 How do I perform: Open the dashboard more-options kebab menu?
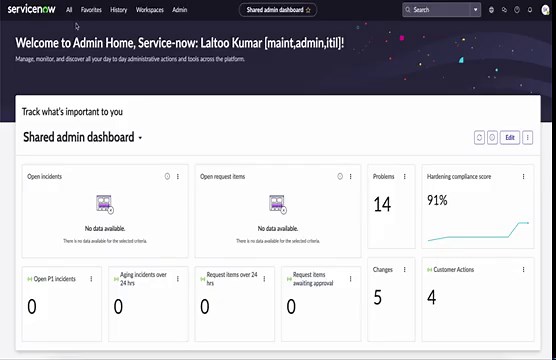coord(527,138)
